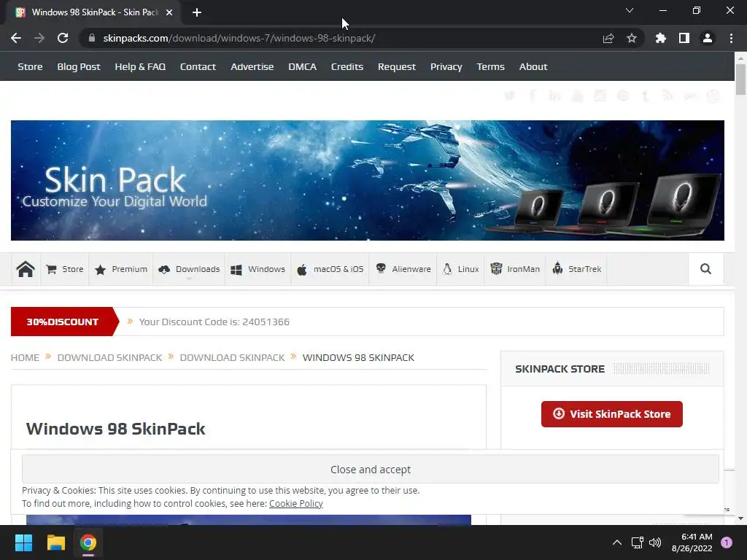Open the tab search chevron
This screenshot has width=747, height=560.
coord(630,10)
